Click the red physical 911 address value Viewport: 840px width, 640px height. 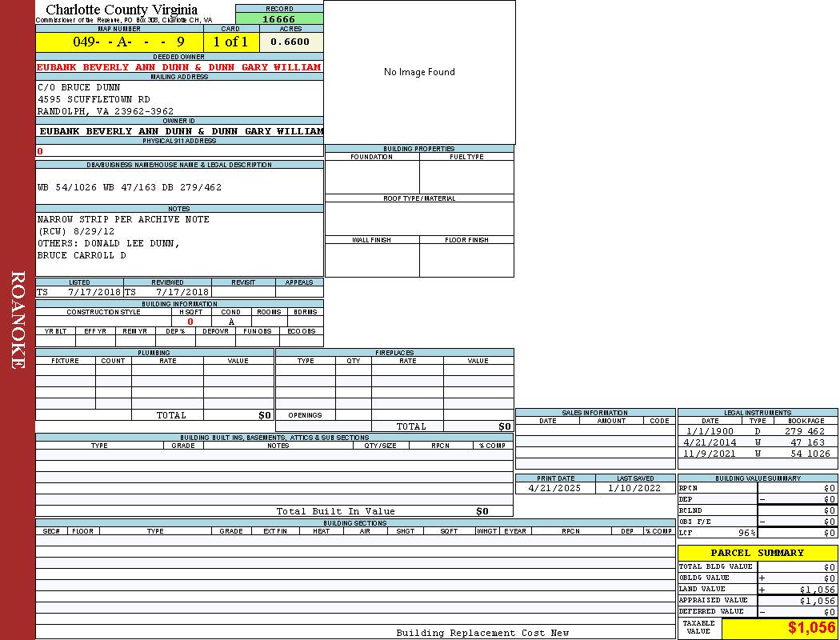[40, 151]
